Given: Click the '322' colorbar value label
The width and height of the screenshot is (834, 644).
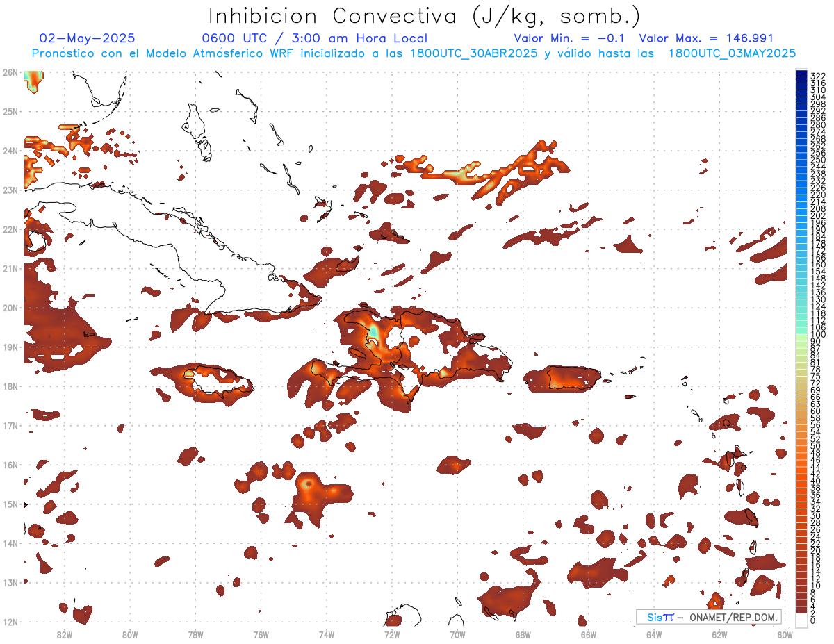Looking at the screenshot, I should (x=818, y=76).
